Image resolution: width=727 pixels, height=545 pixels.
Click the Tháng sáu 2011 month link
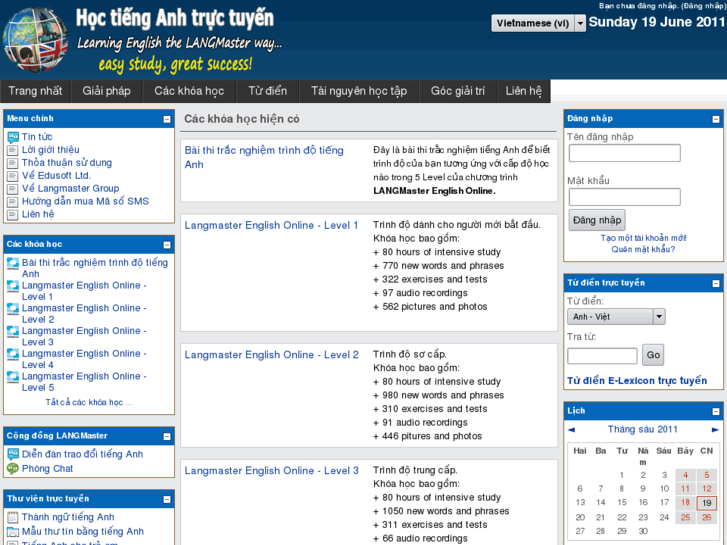643,430
